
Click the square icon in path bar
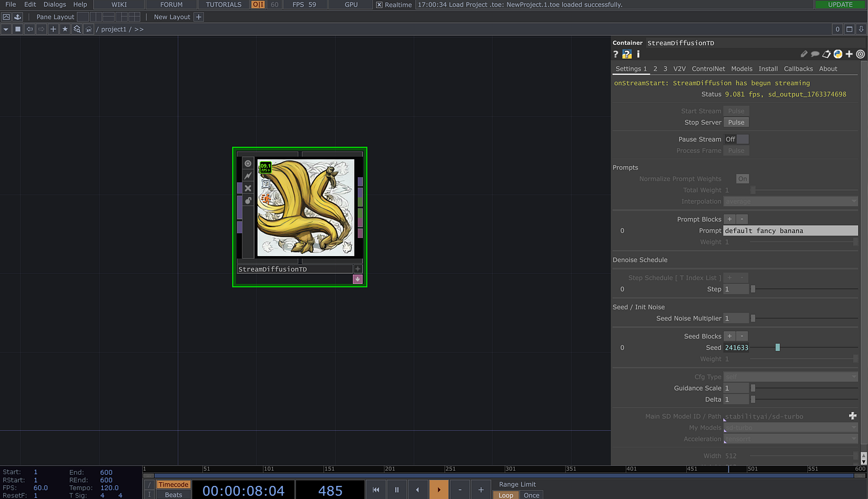point(18,29)
